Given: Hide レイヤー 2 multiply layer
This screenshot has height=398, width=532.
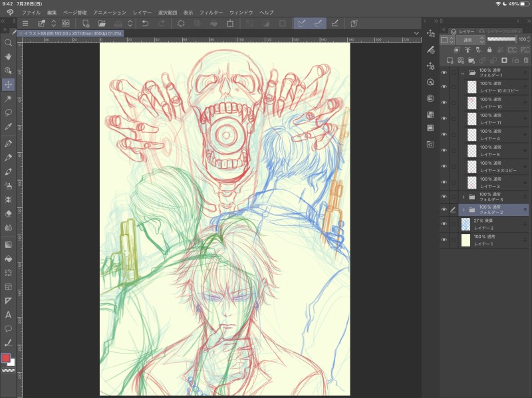Looking at the screenshot, I should pos(444,224).
